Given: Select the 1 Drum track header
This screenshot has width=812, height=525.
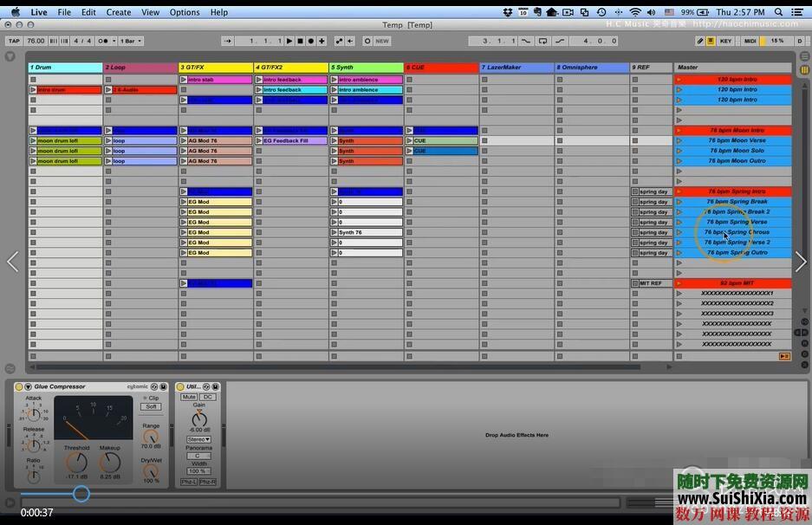Looking at the screenshot, I should [x=65, y=68].
